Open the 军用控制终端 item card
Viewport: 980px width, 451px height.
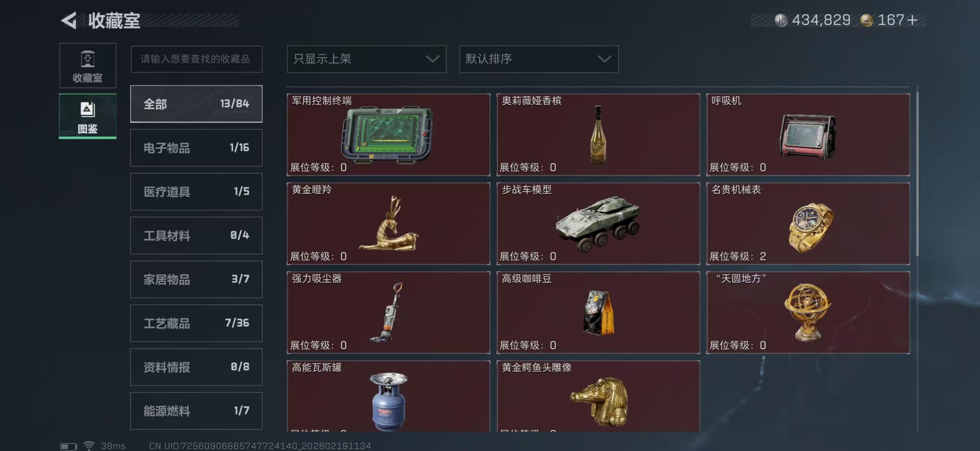388,135
